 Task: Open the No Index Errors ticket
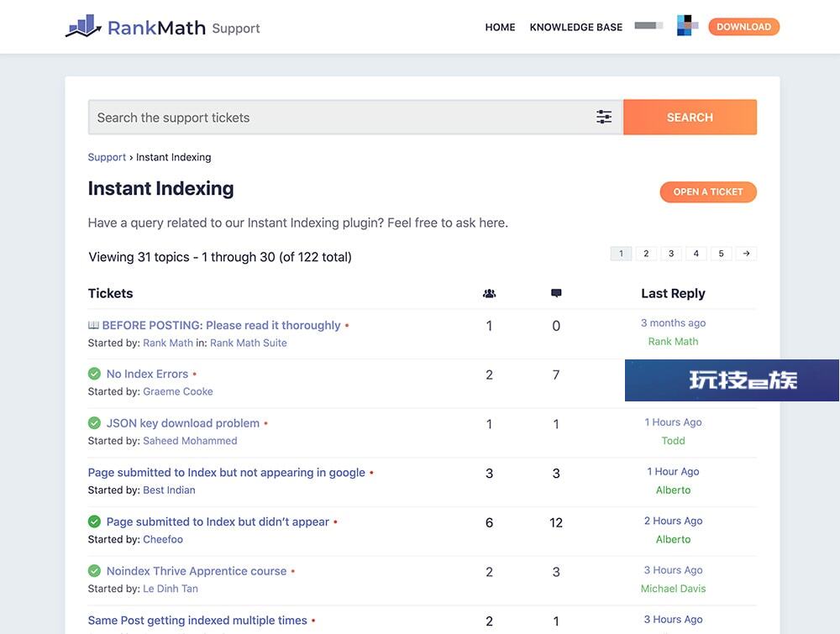(x=147, y=374)
